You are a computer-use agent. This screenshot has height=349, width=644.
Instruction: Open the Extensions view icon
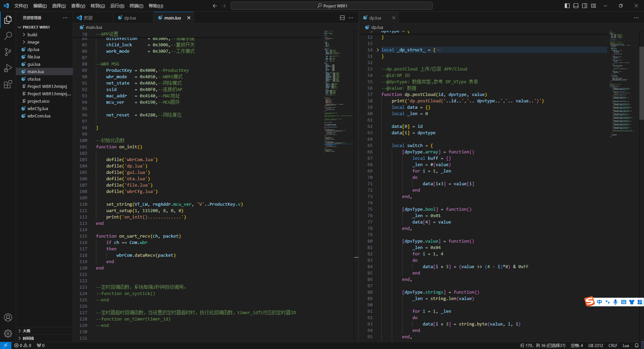click(x=8, y=84)
